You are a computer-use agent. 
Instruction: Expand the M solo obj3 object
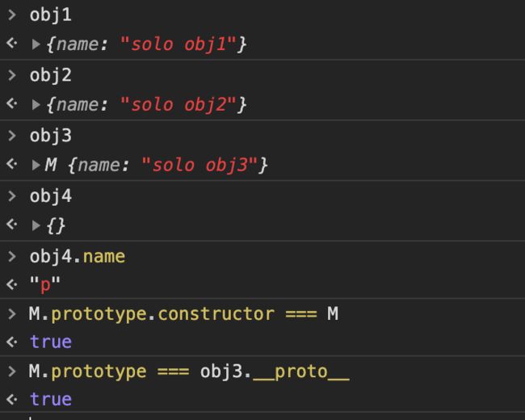tap(36, 165)
